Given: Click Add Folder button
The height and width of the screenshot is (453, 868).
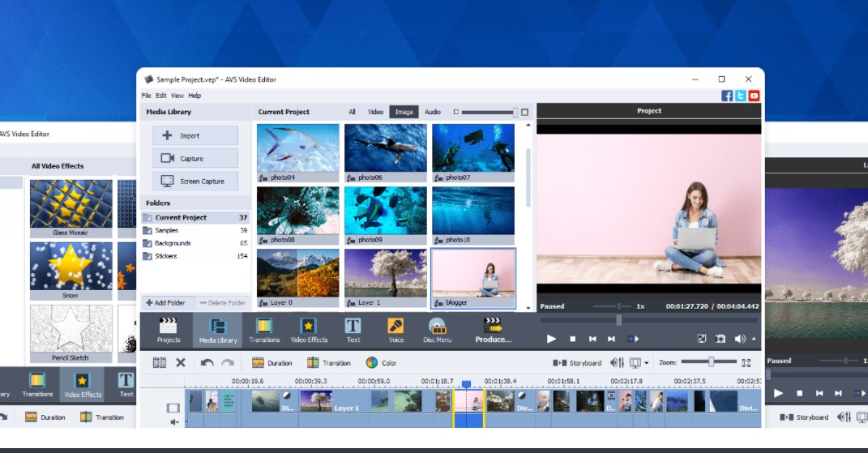Looking at the screenshot, I should click(169, 303).
